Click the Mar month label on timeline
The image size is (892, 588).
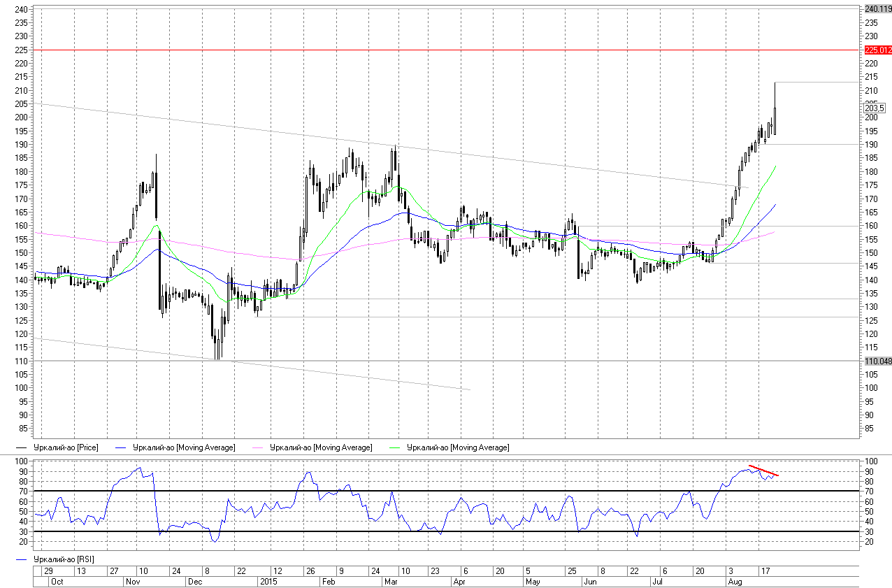392,582
